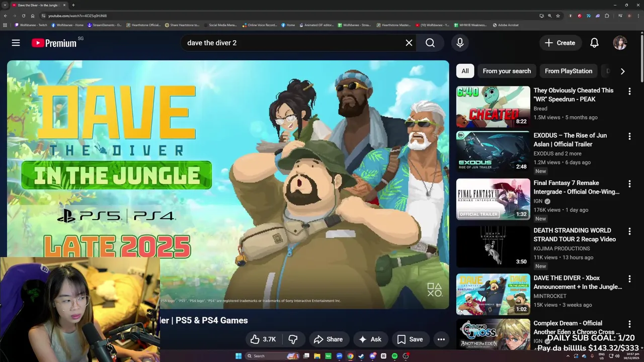This screenshot has width=644, height=362.
Task: Click the main video player
Action: (x=228, y=185)
